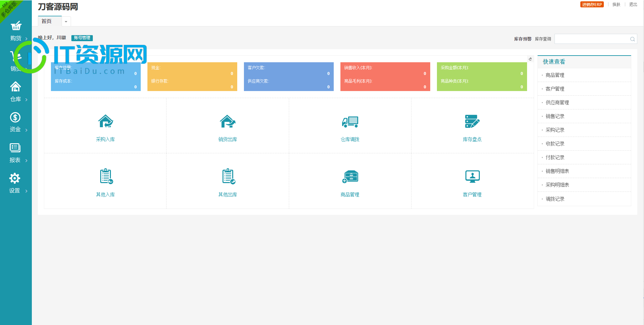Open the tab list dropdown arrow
The height and width of the screenshot is (325, 644).
66,21
